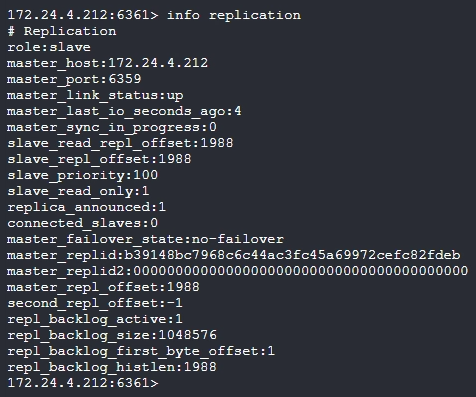This screenshot has height=397, width=476.
Task: Click the master_failover_state:no-failover text
Action: click(145, 239)
